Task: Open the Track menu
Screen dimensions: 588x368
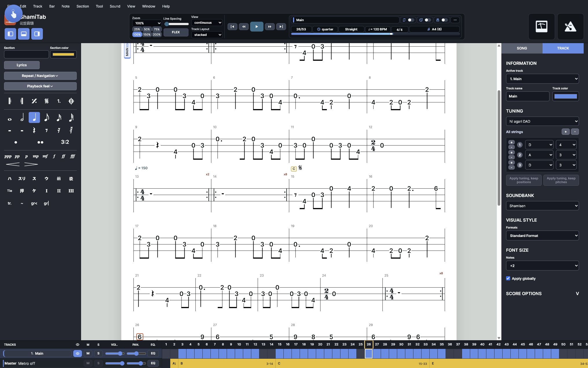Action: tap(38, 6)
